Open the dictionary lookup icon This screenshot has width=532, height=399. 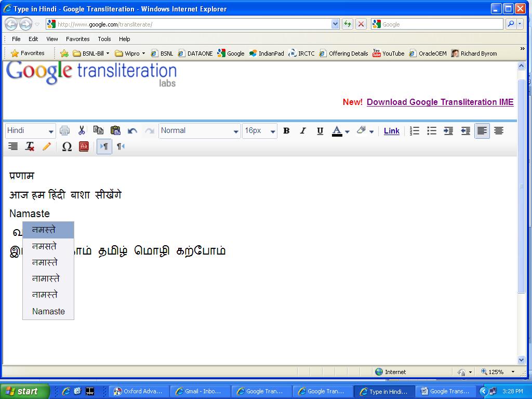click(83, 147)
